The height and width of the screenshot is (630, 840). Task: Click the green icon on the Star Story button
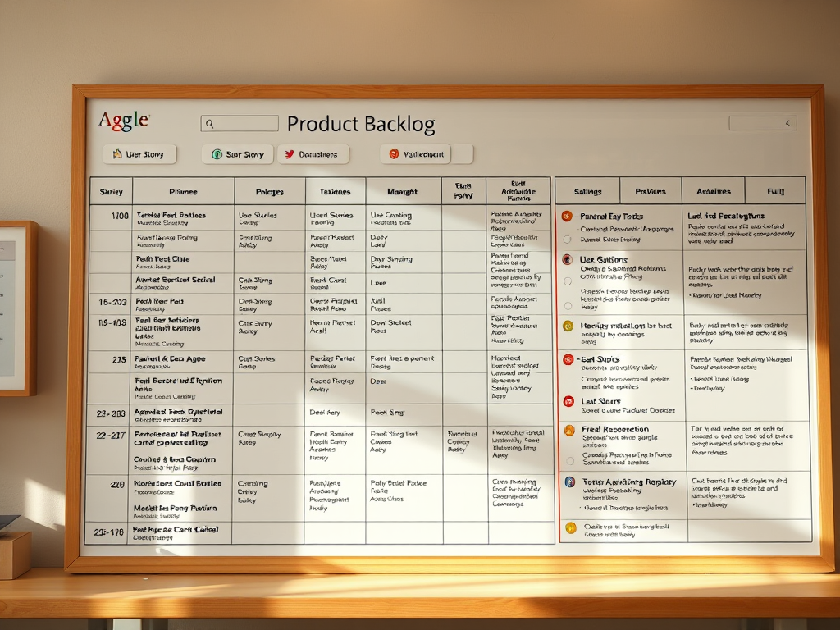(x=217, y=154)
